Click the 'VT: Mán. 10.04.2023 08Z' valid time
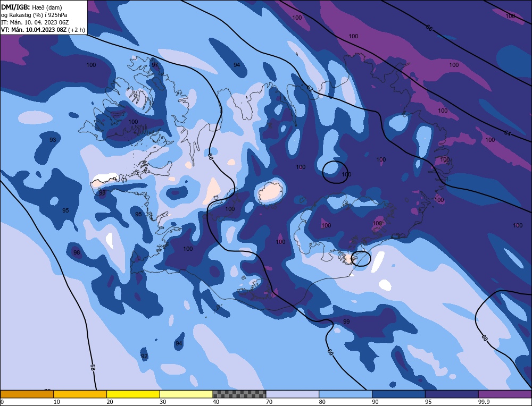The width and height of the screenshot is (532, 406). (34, 30)
